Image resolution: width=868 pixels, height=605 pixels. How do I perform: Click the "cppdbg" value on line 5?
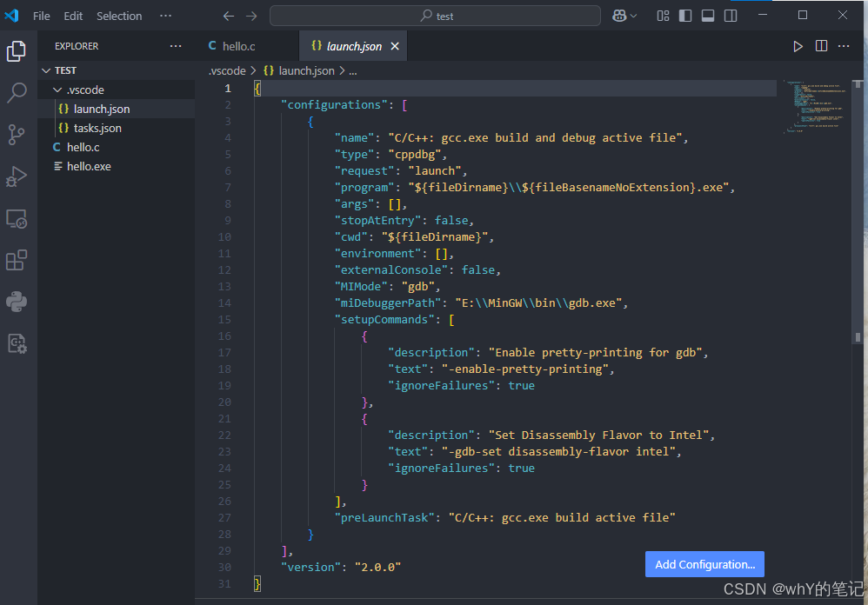415,154
